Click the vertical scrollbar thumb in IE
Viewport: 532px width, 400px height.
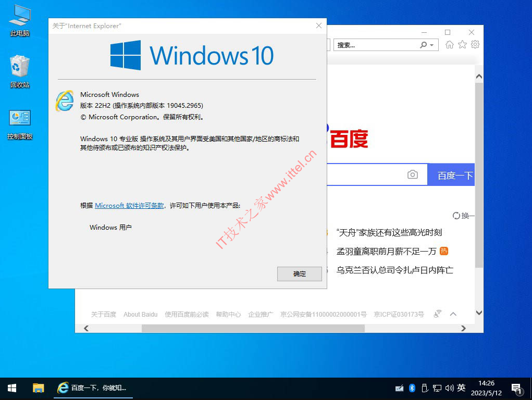pos(479,176)
